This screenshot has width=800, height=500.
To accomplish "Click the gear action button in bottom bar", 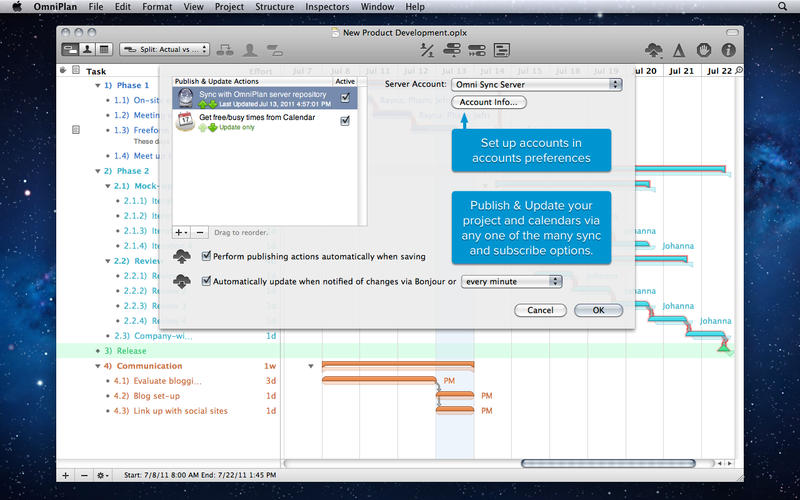I will 103,475.
